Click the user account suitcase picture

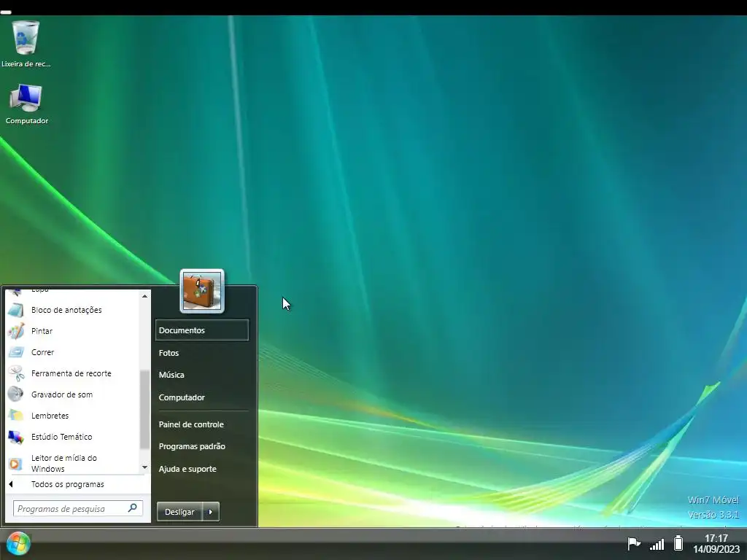(202, 291)
